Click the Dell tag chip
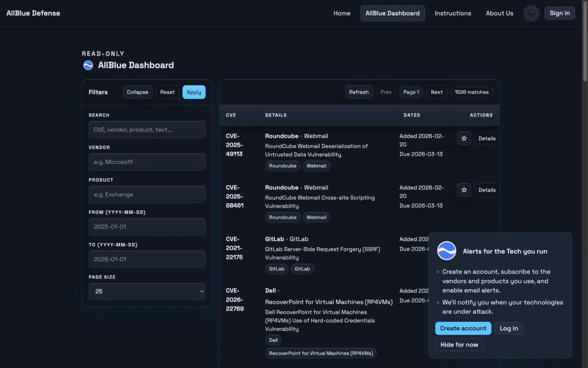Image resolution: width=588 pixels, height=368 pixels. (x=273, y=340)
